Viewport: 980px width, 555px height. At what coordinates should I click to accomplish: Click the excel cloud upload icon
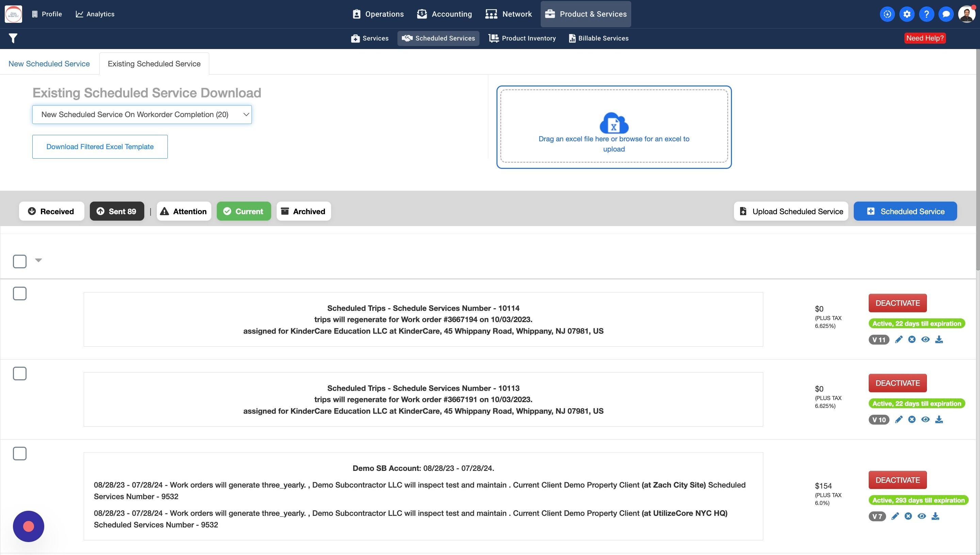pos(614,123)
